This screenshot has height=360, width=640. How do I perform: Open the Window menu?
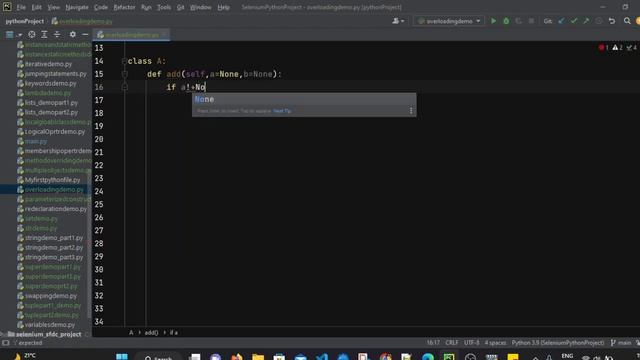(x=201, y=7)
